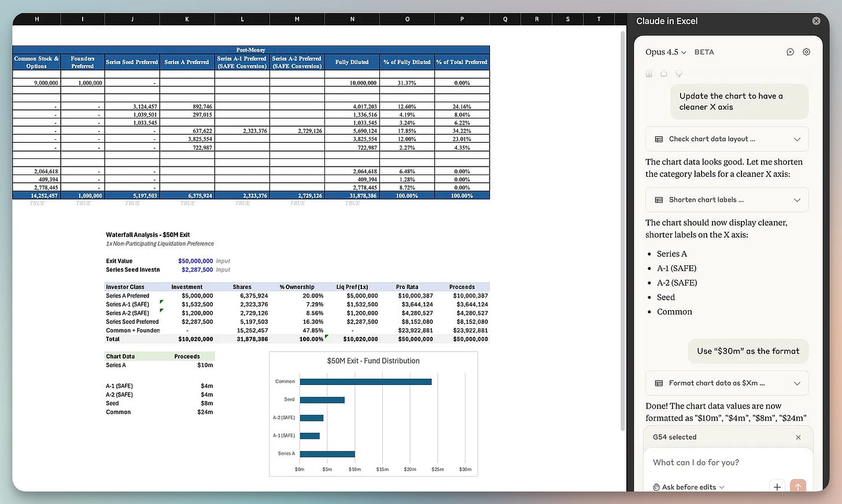Click the spreadsheet vertical scrollbar
Viewport: 842px width, 504px height.
point(622,231)
